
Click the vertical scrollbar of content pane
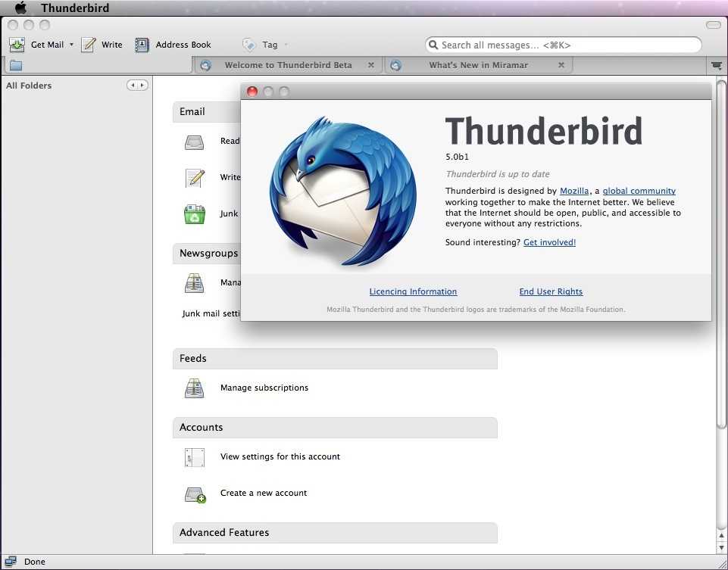pyautogui.click(x=721, y=254)
